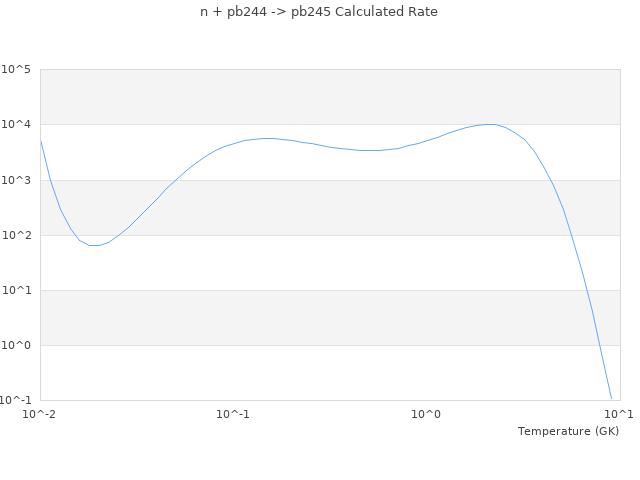The width and height of the screenshot is (640, 480).
Task: Select the 10^-1 label on the x-axis
Action: tap(233, 413)
